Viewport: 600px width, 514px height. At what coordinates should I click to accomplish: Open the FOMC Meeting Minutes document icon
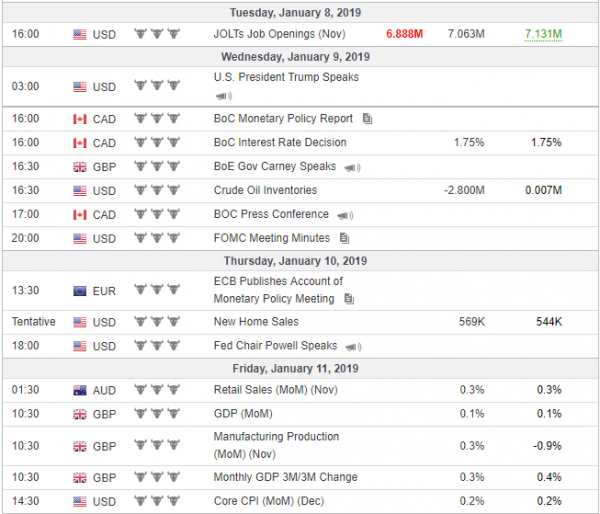click(x=344, y=238)
